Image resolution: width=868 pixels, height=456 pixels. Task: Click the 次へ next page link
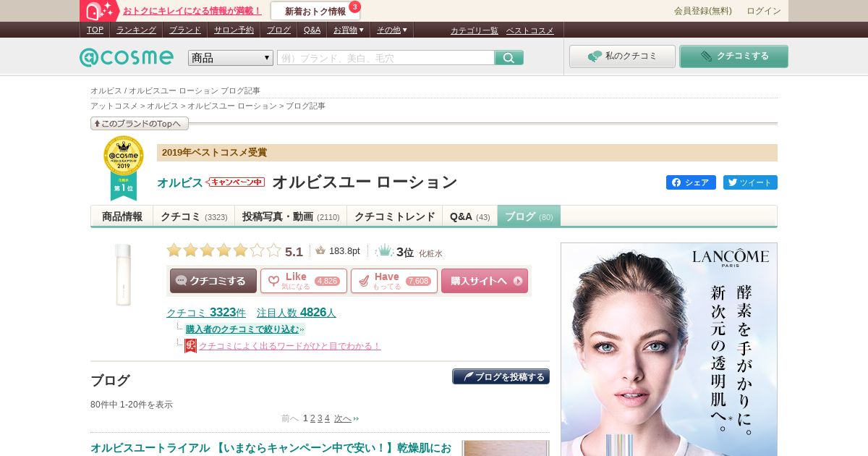[x=343, y=418]
